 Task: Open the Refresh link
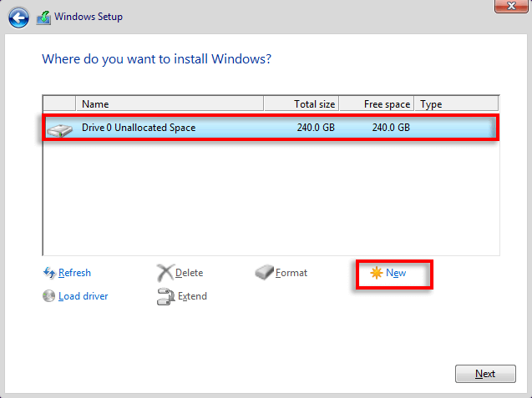[74, 273]
